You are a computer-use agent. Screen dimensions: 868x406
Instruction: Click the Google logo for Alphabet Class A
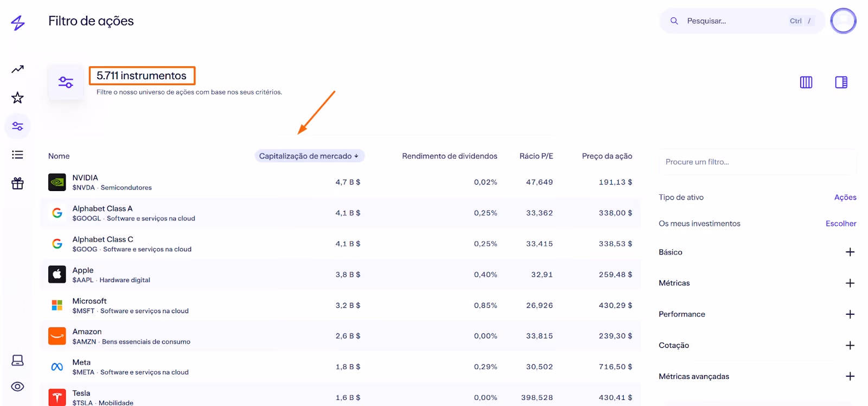tap(57, 213)
